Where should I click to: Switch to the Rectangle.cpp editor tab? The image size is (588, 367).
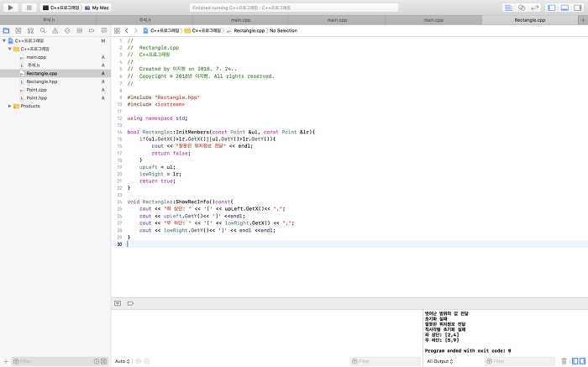(x=529, y=20)
